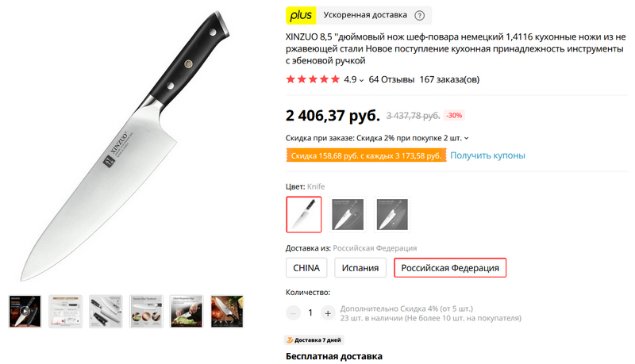Open the tomato cutting board thumbnail

click(227, 312)
